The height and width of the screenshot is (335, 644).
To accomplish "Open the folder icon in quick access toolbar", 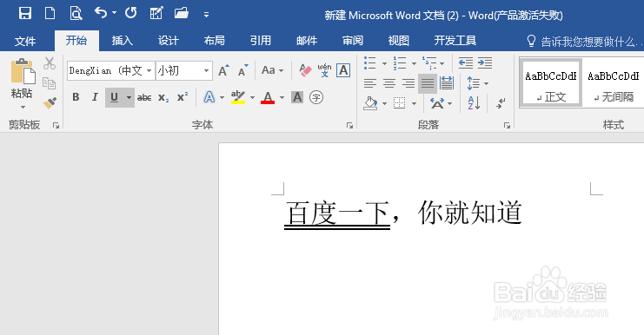I will click(x=181, y=13).
